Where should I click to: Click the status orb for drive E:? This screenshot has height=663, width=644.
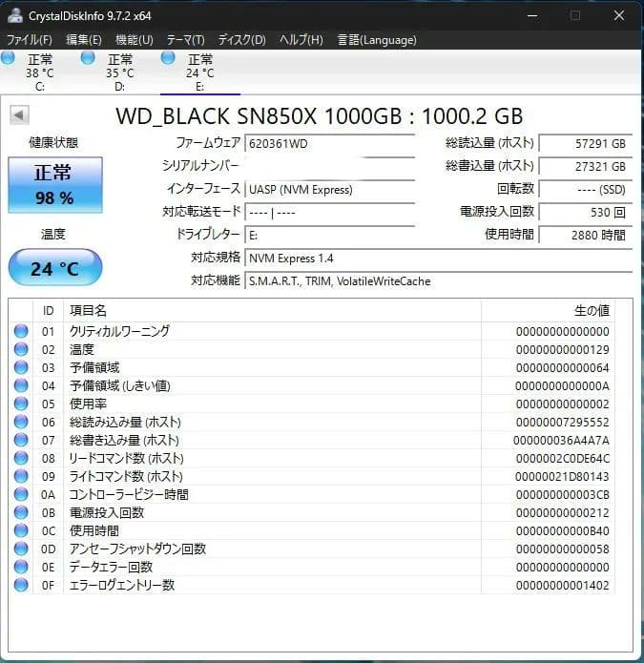(x=168, y=58)
